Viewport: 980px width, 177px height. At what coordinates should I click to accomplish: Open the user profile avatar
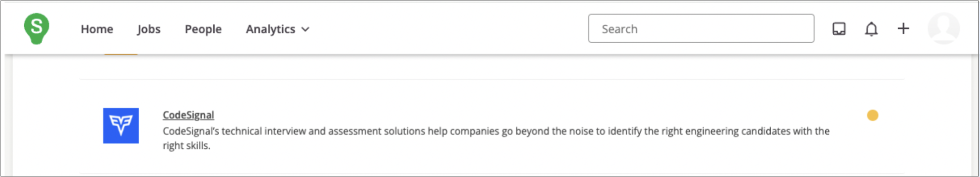pos(944,28)
